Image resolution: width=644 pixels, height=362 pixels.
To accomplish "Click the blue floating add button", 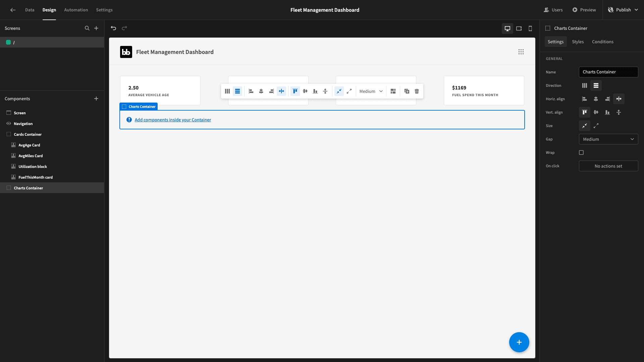I will click(519, 342).
